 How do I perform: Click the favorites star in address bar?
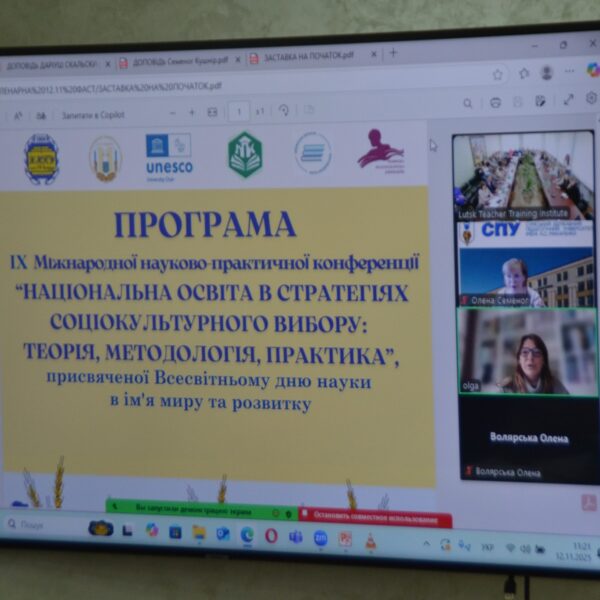point(497,74)
